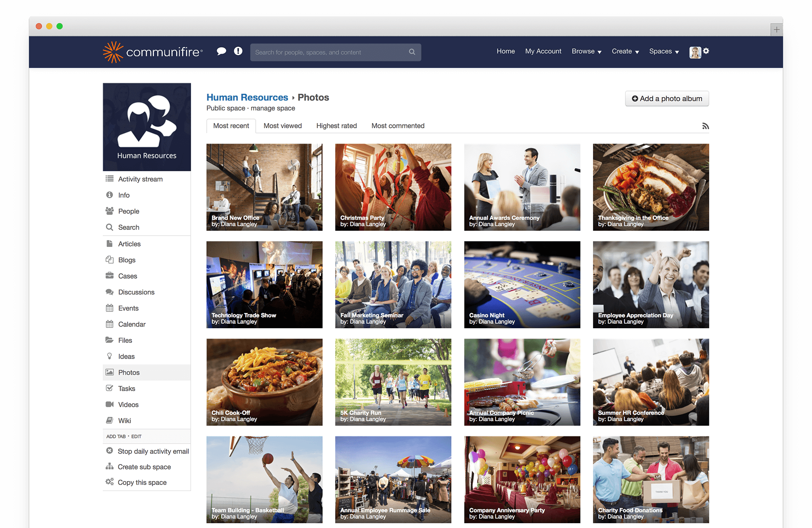
Task: Open the Discussions section
Action: pyautogui.click(x=136, y=292)
